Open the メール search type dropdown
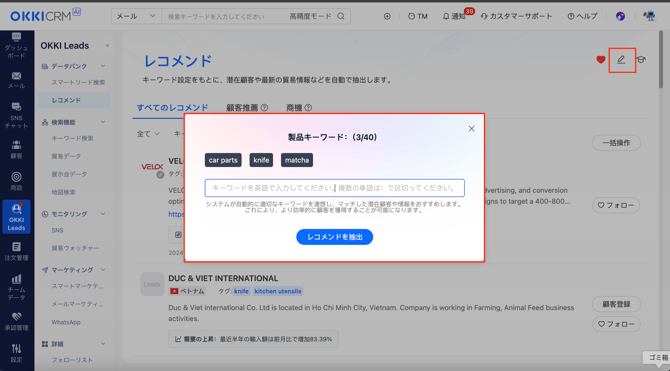 pyautogui.click(x=136, y=16)
